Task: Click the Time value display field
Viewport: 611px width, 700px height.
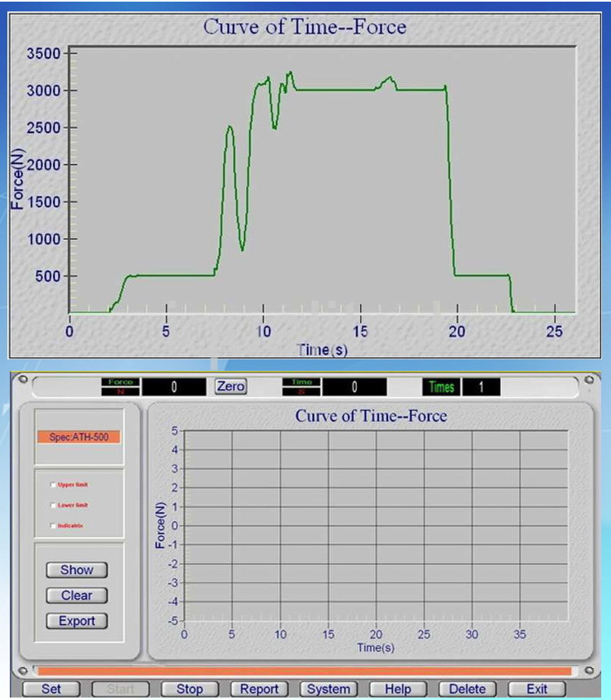Action: (x=355, y=387)
